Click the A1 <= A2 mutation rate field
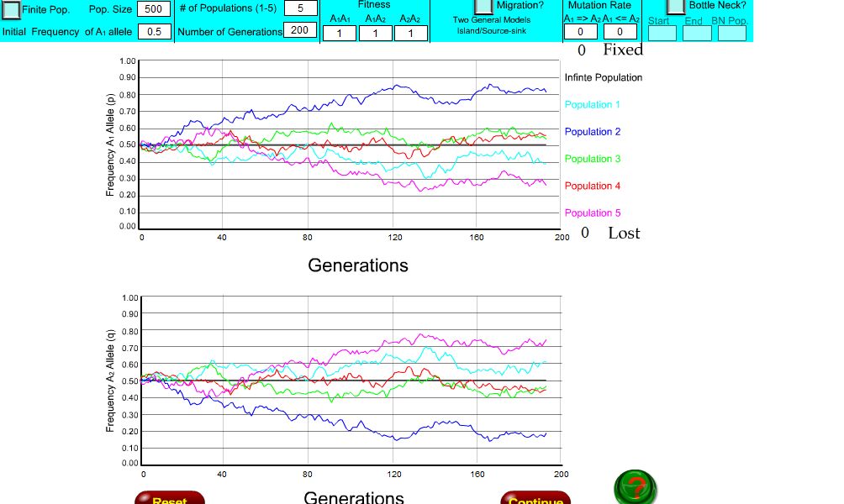Screen dimensions: 844x504 point(619,32)
